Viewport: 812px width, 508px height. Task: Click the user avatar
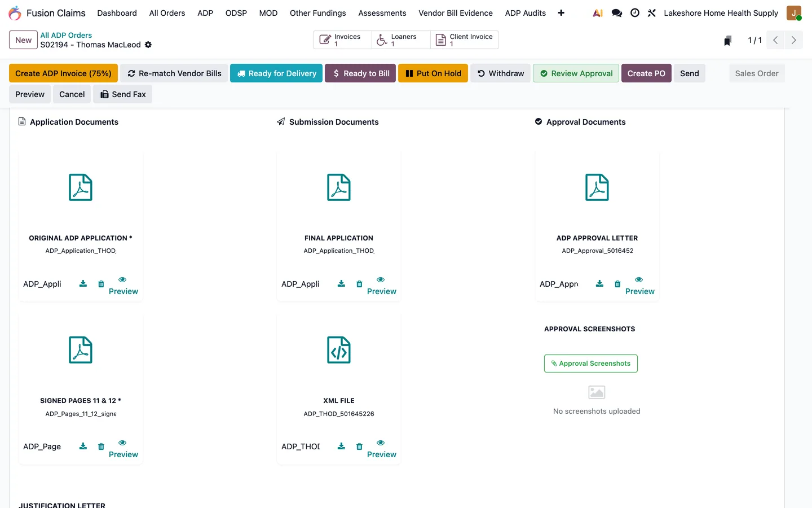click(x=794, y=13)
